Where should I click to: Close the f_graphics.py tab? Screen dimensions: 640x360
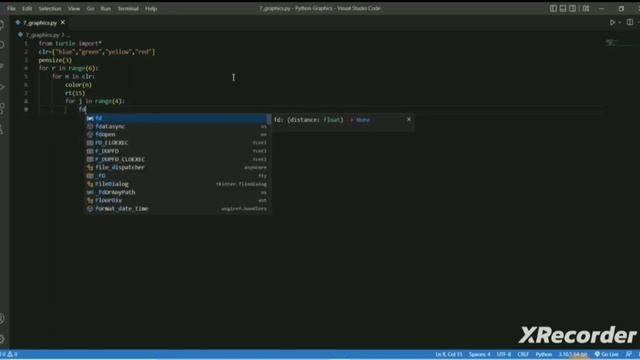62,22
